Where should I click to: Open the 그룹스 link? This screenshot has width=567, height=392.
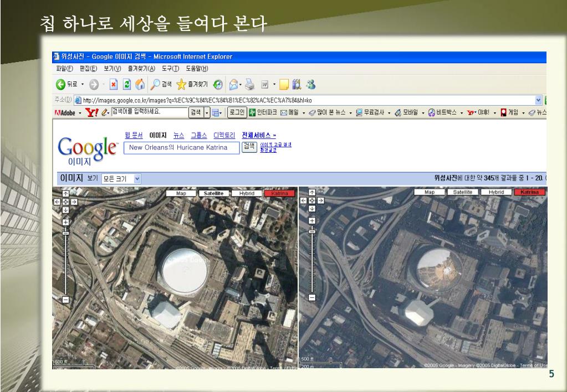click(x=199, y=135)
